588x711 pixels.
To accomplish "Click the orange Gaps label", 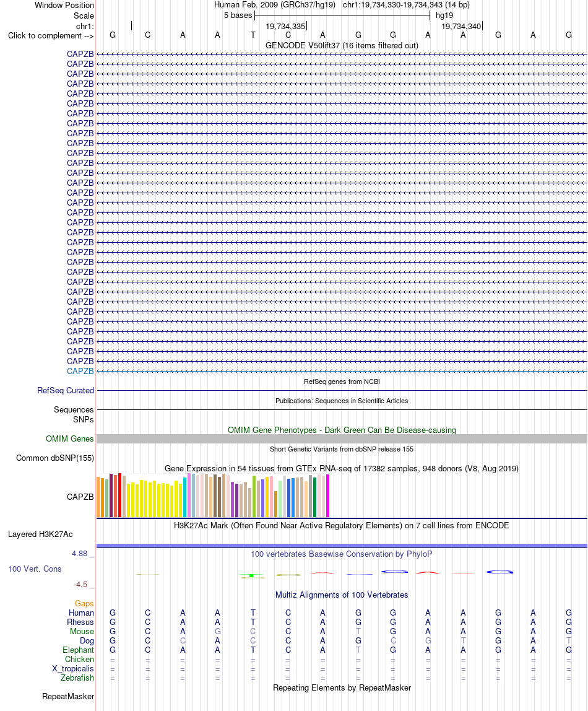I will point(84,603).
